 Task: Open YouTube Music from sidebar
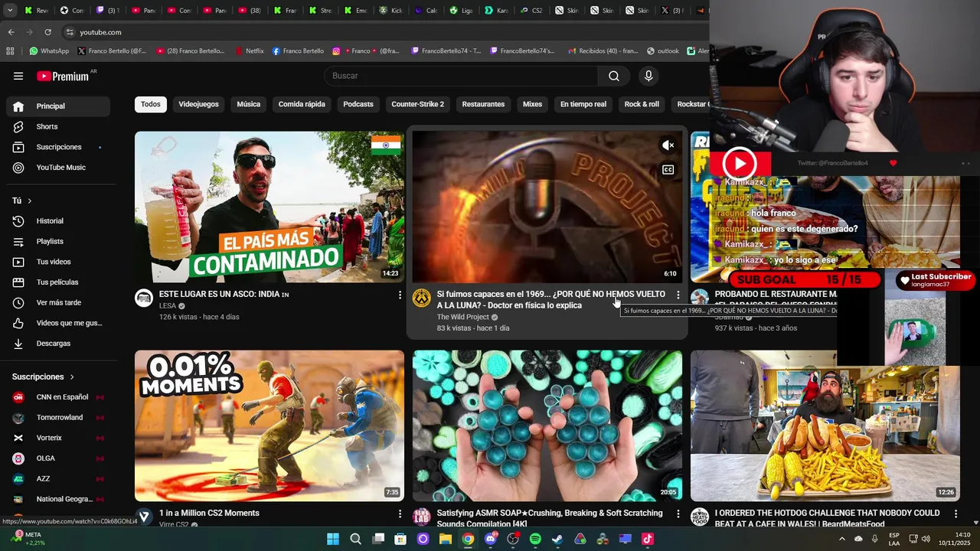pos(58,168)
